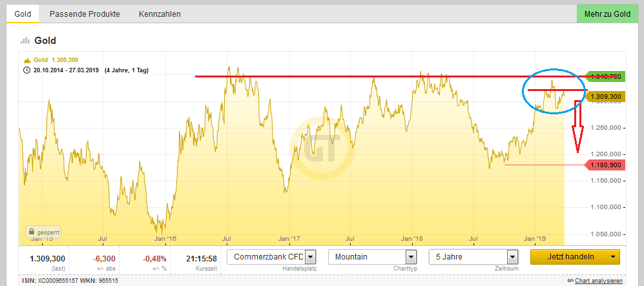Click the last price 1.309,300 value
Image resolution: width=644 pixels, height=286 pixels.
tap(47, 258)
